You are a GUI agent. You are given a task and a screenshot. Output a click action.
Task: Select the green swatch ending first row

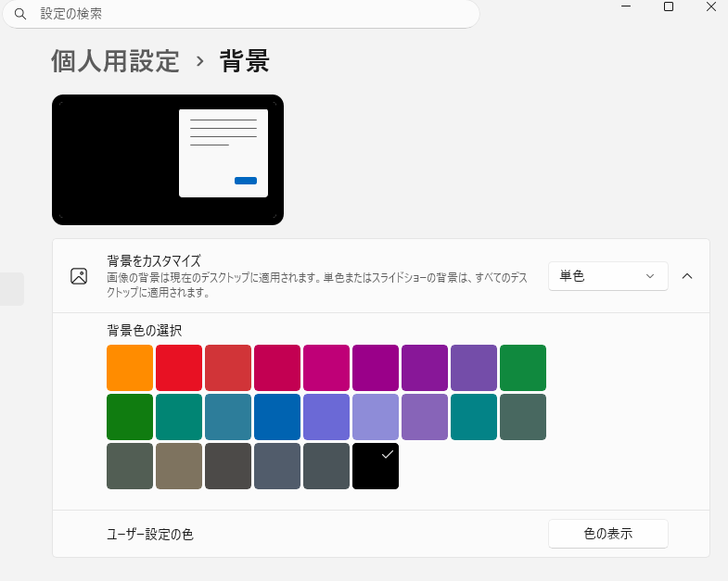point(523,368)
